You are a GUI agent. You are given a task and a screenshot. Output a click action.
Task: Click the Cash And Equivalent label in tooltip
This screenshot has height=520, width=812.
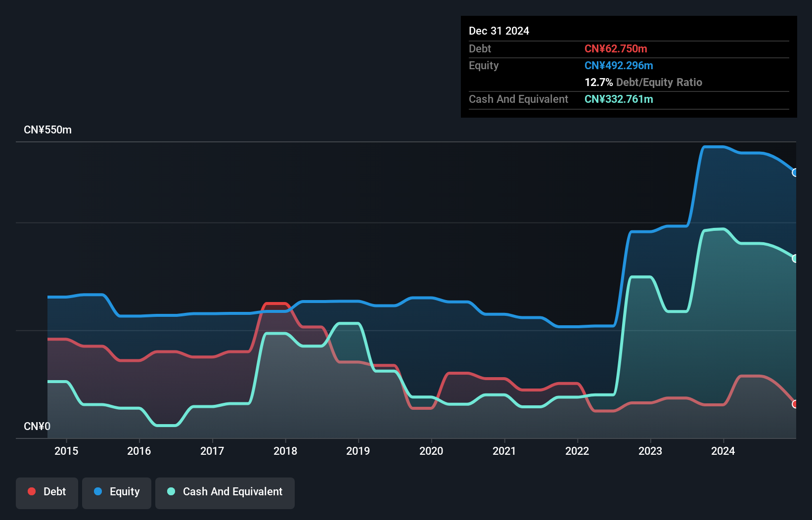(x=518, y=99)
